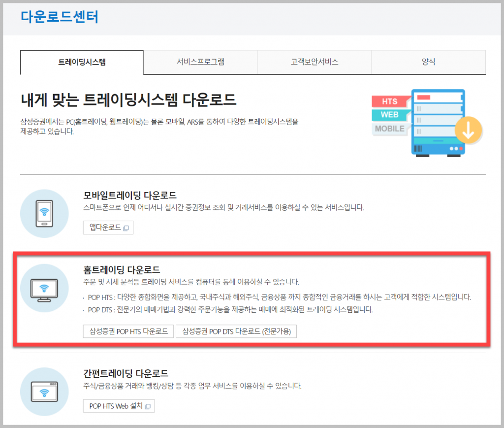The width and height of the screenshot is (504, 428).
Task: Click the mobile phone trading icon
Action: pyautogui.click(x=44, y=214)
